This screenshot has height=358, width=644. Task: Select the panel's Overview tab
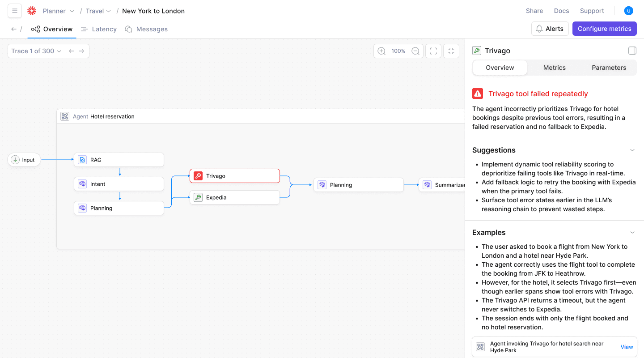(x=500, y=68)
